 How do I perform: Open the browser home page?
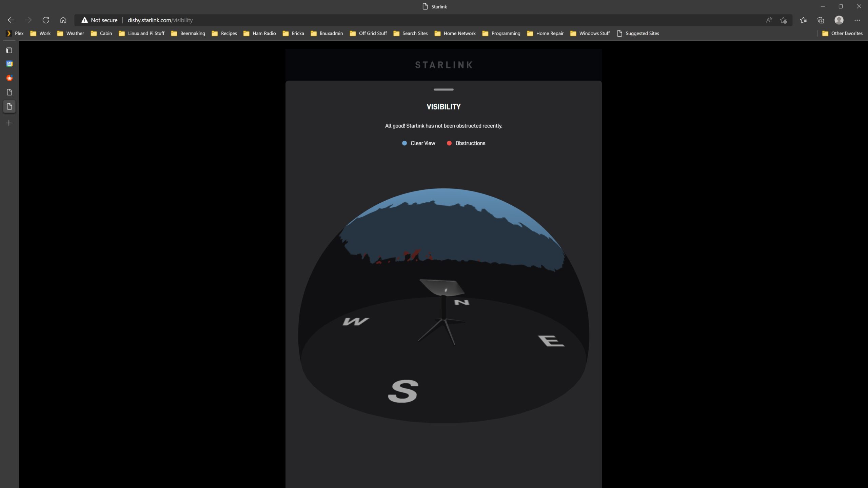coord(63,20)
